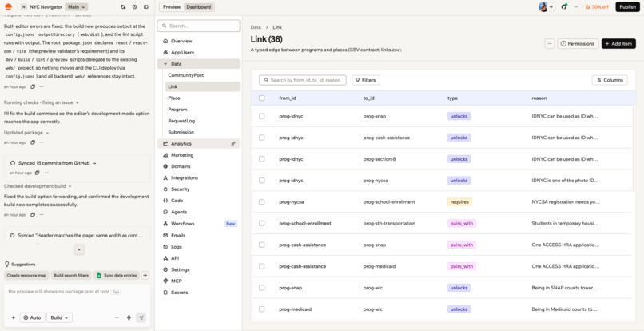Open Secrets in the dashboard sidebar
This screenshot has width=644, height=331.
coord(180,293)
